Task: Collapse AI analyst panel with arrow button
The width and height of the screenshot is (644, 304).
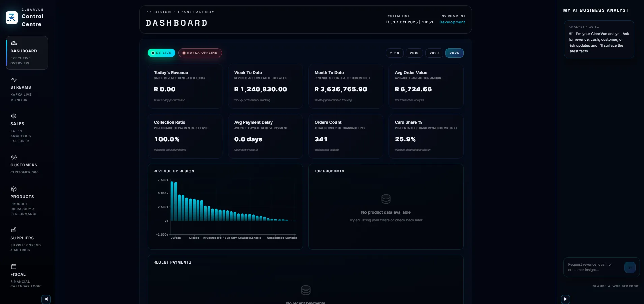Action: coord(565,299)
